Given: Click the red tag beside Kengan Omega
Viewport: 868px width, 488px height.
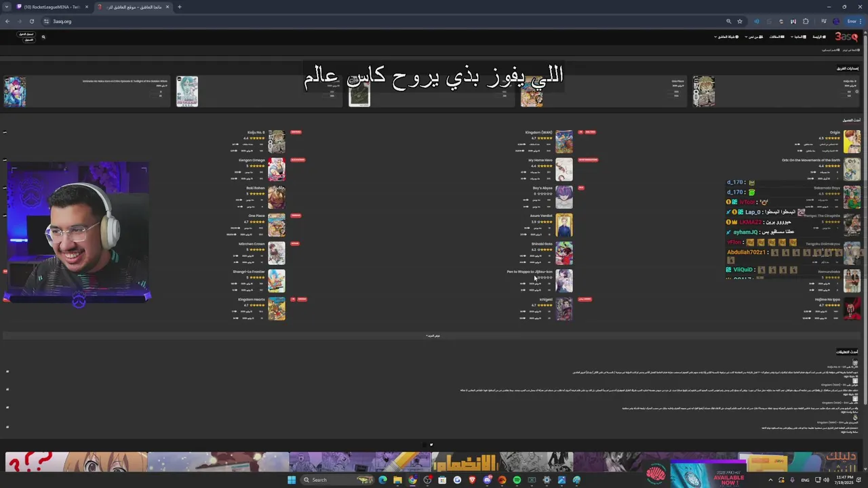Looking at the screenshot, I should tap(298, 160).
